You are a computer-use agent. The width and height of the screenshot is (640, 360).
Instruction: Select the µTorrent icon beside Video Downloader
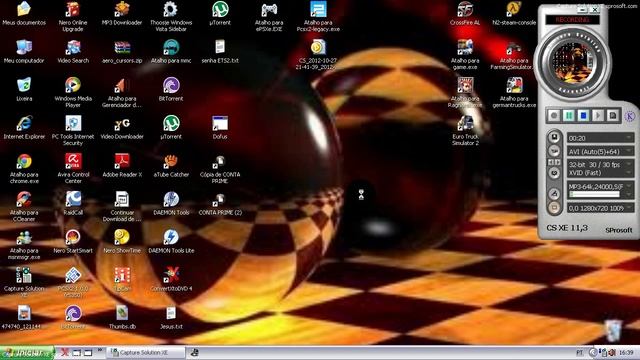(171, 127)
